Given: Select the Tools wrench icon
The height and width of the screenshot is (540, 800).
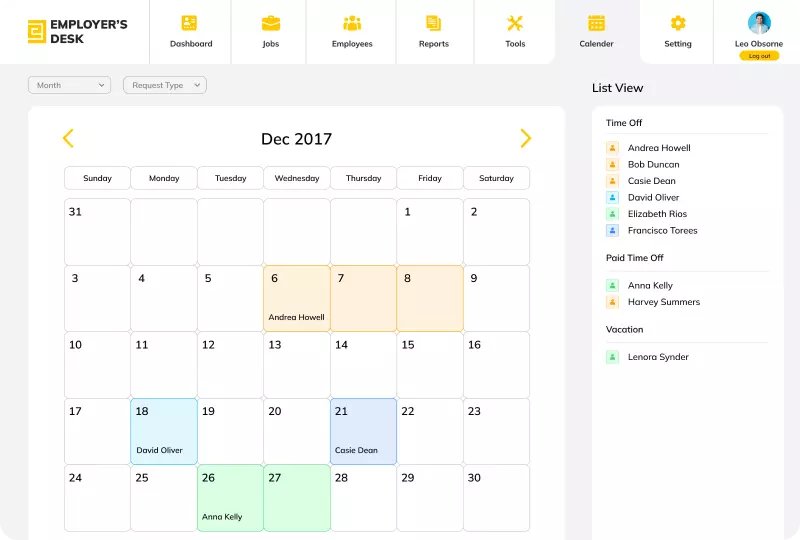Looking at the screenshot, I should tap(515, 23).
